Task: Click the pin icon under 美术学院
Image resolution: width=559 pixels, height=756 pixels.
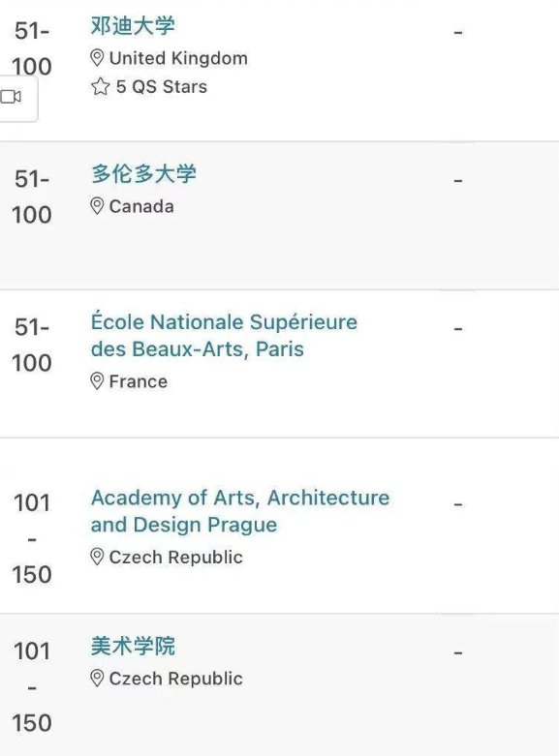Action: [x=97, y=679]
